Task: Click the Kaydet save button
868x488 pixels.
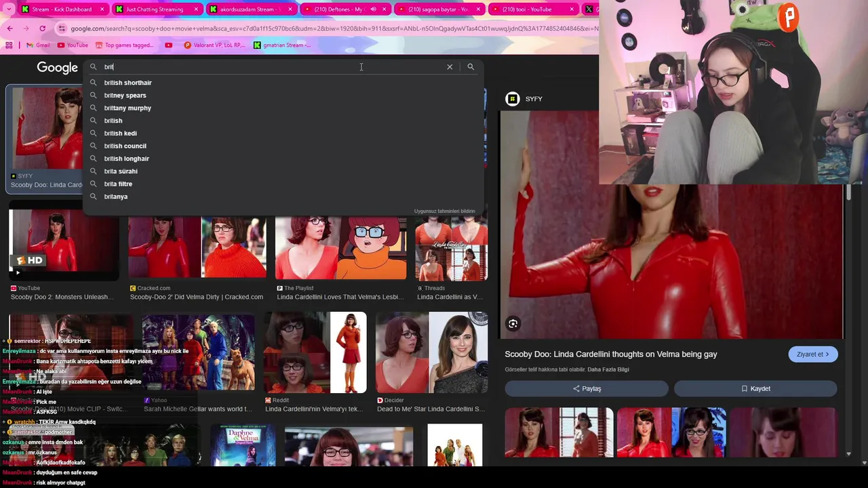Action: tap(755, 388)
